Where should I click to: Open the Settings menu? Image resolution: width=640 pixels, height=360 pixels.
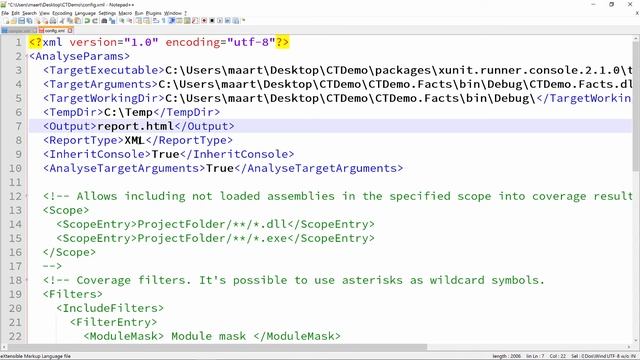(x=107, y=13)
